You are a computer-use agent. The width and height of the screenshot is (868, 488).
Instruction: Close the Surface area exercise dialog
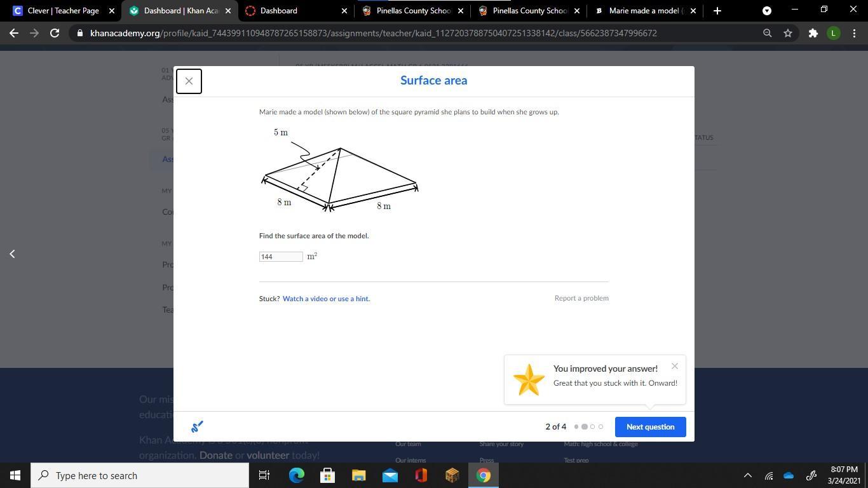click(189, 81)
